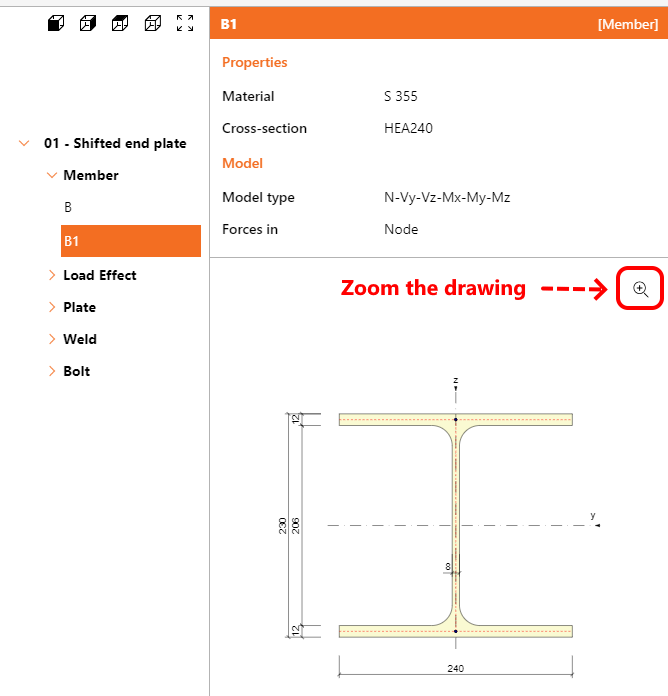Click the Weld tree label

[x=80, y=339]
